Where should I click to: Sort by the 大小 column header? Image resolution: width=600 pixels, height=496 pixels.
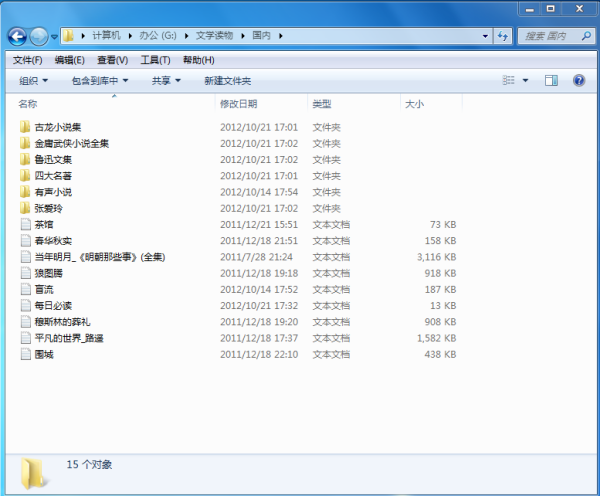pos(414,104)
